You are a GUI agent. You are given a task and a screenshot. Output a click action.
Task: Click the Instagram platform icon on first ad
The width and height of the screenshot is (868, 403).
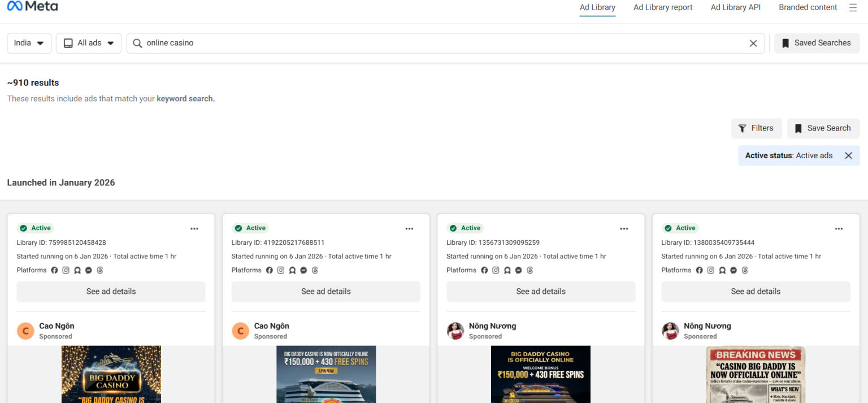(66, 270)
